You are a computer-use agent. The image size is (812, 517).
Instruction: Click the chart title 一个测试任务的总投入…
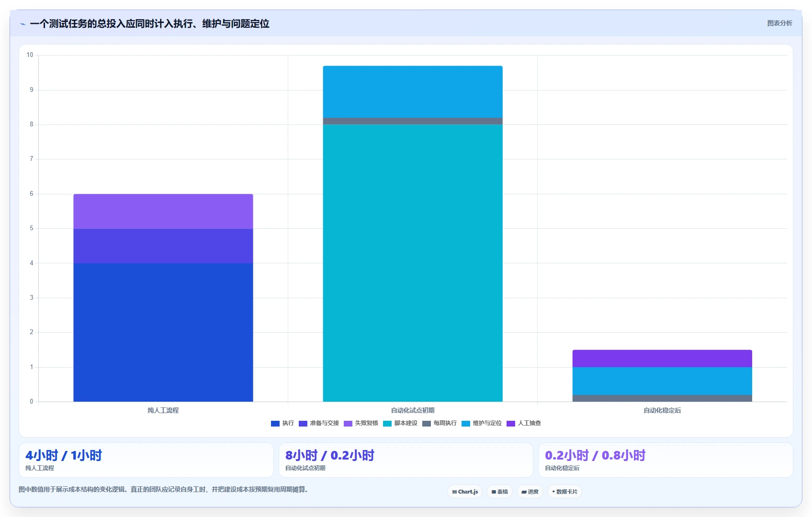pyautogui.click(x=149, y=23)
